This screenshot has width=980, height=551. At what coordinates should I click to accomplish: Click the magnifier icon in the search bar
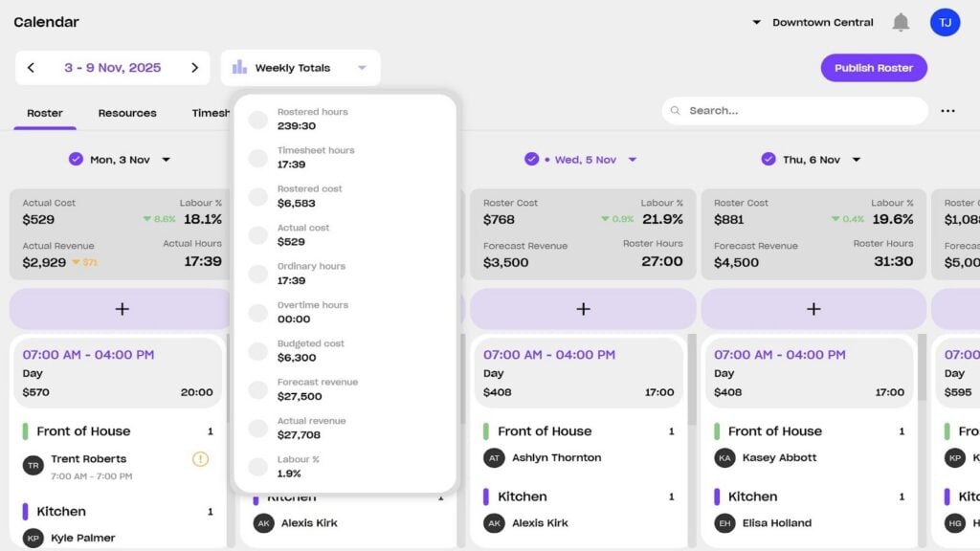click(675, 110)
